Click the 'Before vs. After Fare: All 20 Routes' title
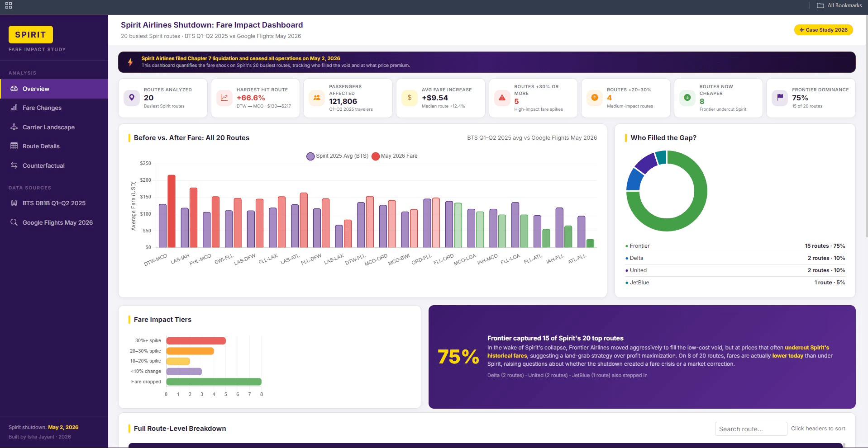The width and height of the screenshot is (868, 448). (191, 138)
